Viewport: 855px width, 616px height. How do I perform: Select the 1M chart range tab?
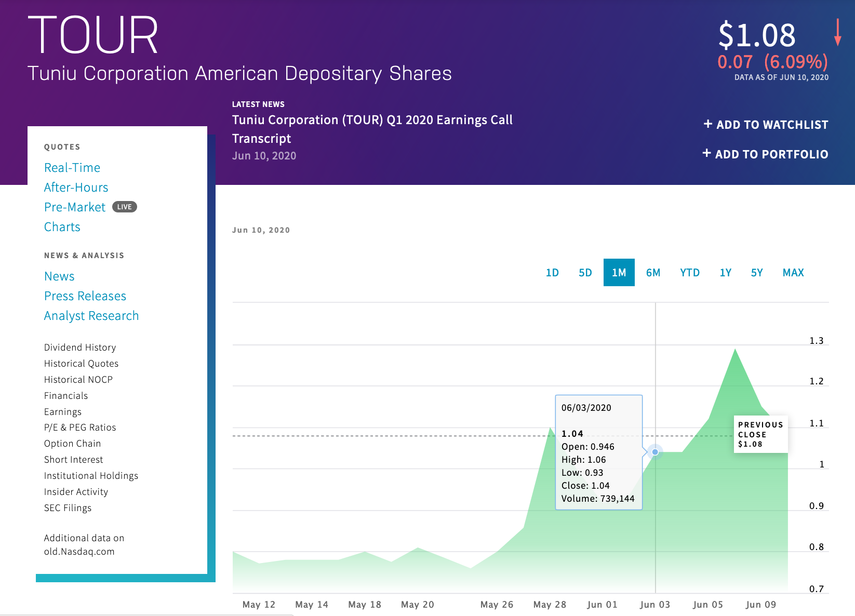click(619, 273)
